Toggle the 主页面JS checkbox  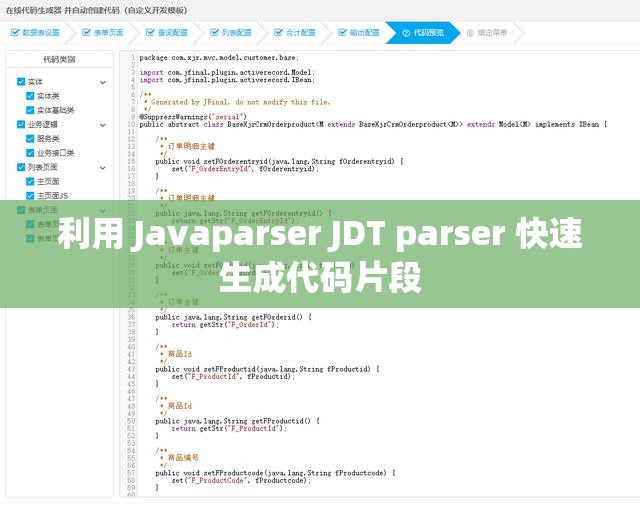pos(30,196)
